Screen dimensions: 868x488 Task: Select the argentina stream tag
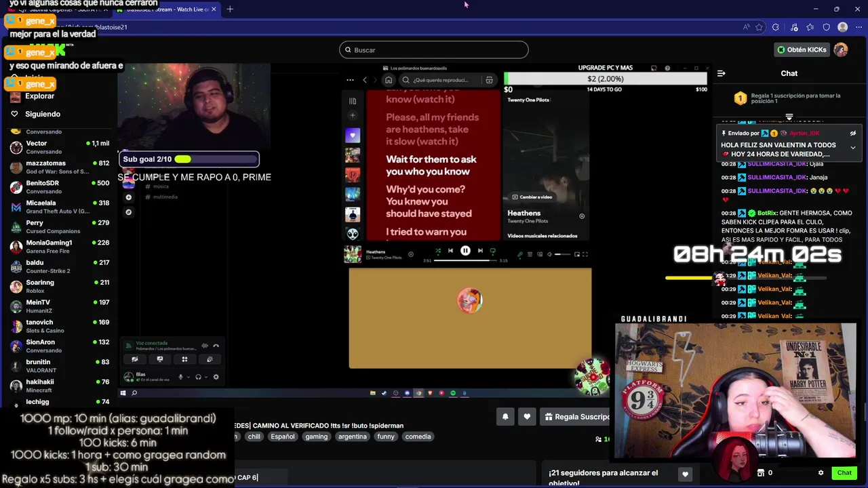352,436
